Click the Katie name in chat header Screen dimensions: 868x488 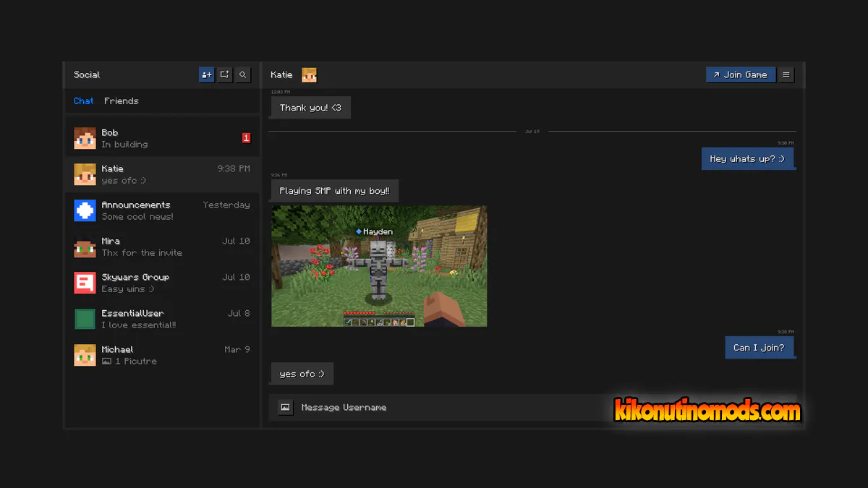pyautogui.click(x=281, y=75)
